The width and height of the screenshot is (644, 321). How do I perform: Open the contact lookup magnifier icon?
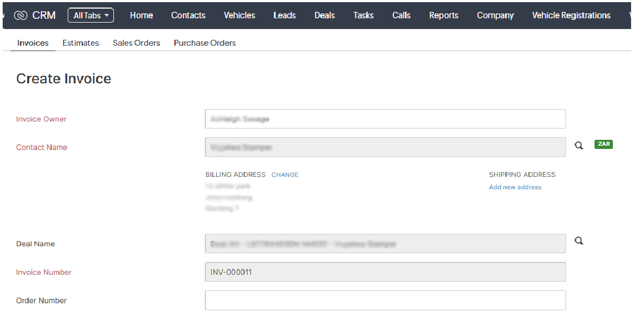(578, 145)
